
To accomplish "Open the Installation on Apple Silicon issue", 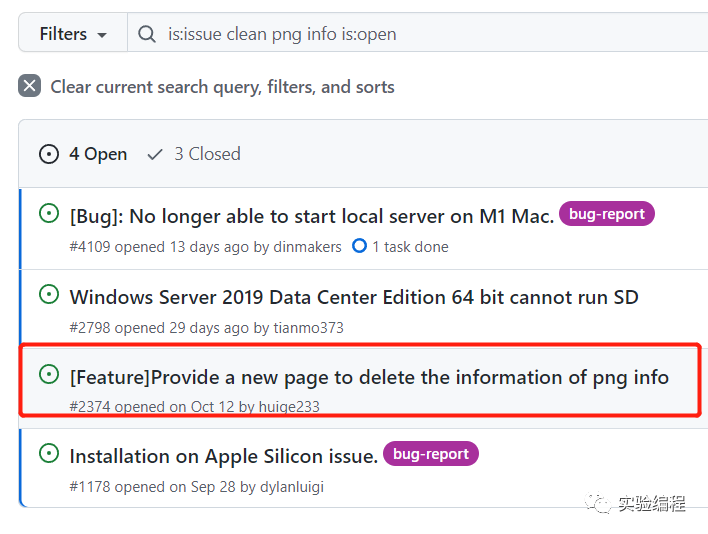I will 223,456.
